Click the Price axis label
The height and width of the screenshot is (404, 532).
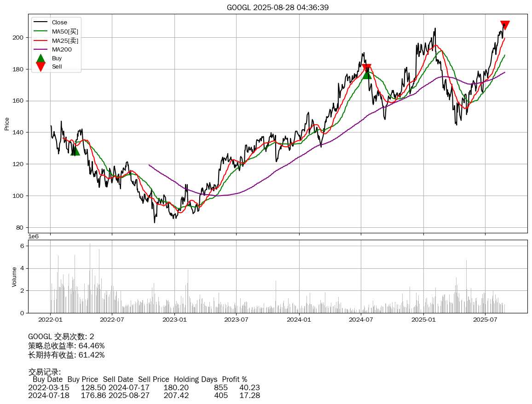point(7,124)
